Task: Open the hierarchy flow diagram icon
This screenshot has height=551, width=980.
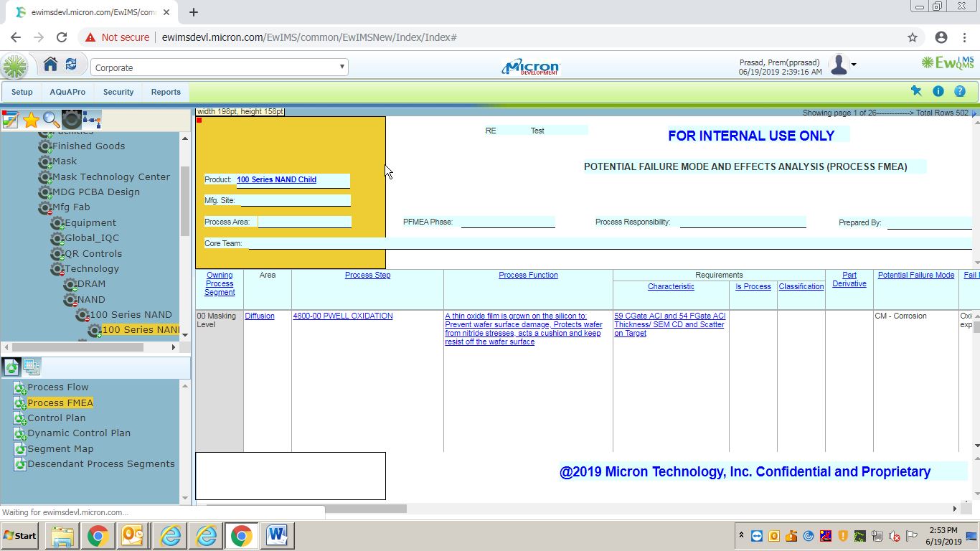Action: (92, 120)
